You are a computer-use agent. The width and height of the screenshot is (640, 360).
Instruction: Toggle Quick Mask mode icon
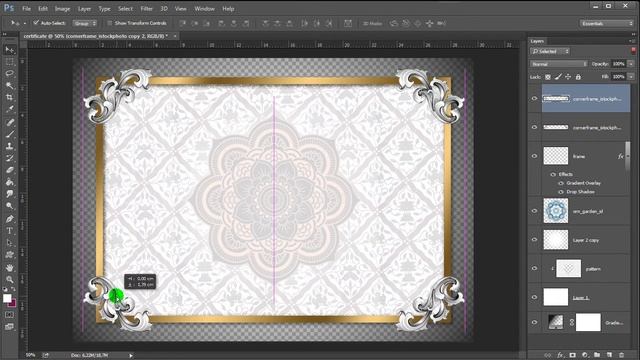(x=9, y=315)
